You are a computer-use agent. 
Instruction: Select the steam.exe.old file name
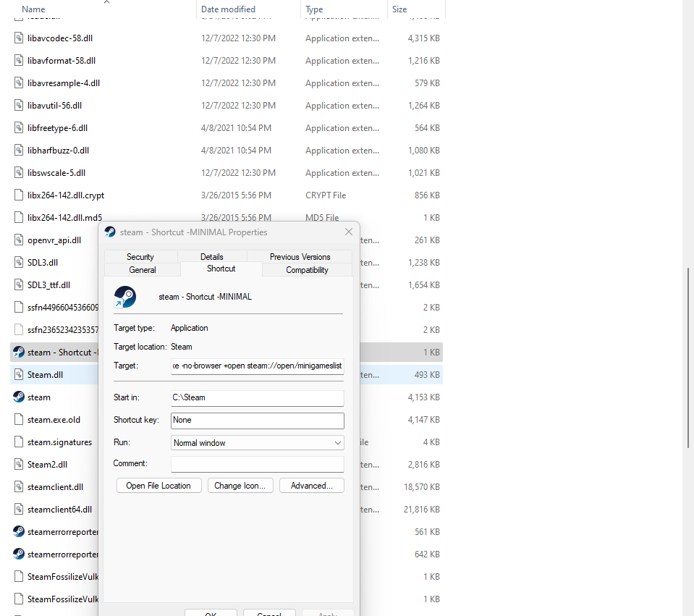point(54,419)
